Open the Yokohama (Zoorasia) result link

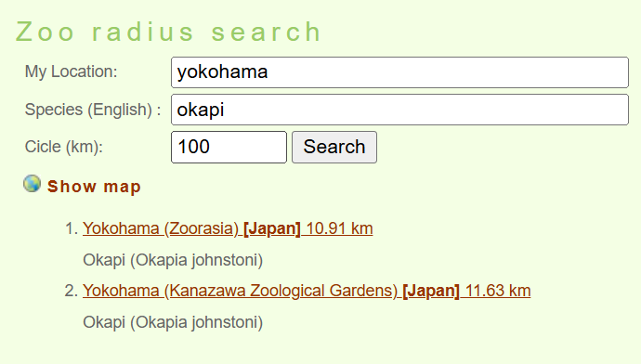[161, 228]
